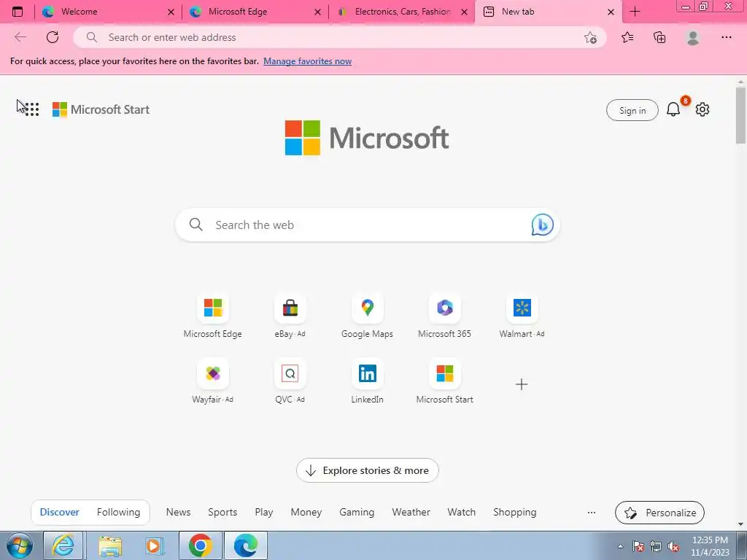Open the app launcher grid icon
Screen dimensions: 747x560
[31, 109]
